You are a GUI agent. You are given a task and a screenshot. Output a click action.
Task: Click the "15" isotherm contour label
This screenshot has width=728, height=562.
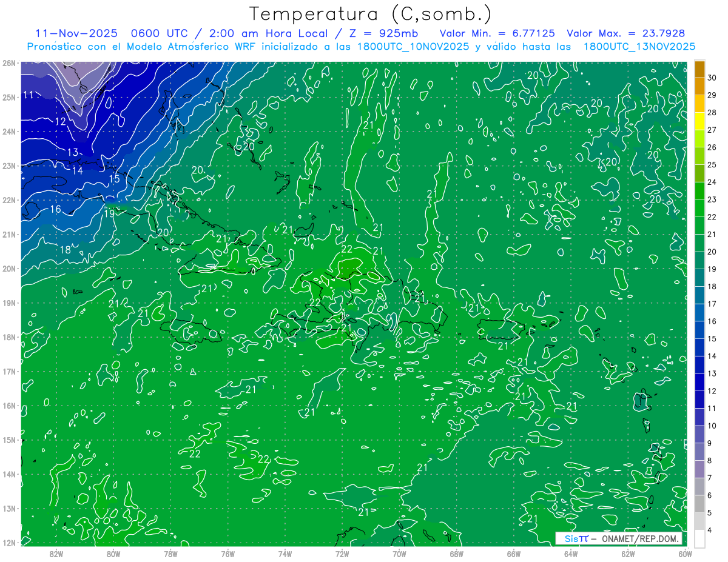pos(114,179)
